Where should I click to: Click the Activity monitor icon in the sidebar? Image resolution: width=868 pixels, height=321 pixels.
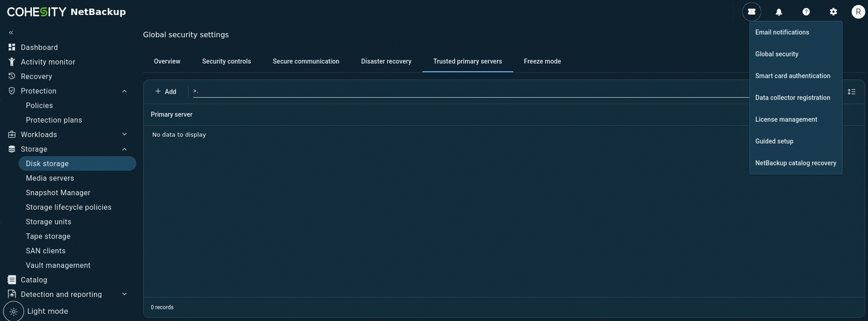(12, 62)
